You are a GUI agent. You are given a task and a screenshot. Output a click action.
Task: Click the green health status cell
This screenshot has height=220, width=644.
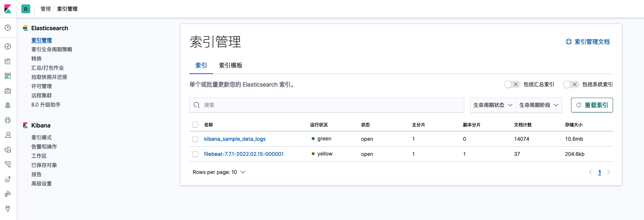[x=321, y=139]
